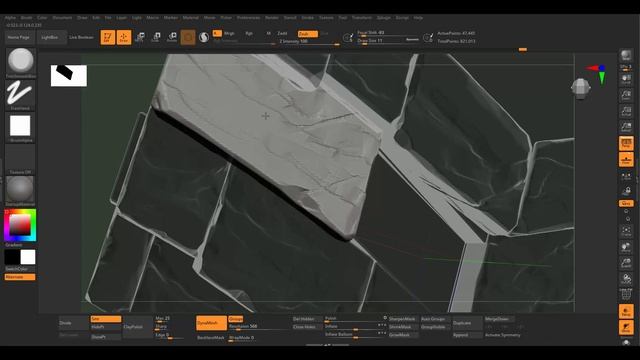
Task: Toggle the Transp transparency button
Action: (x=626, y=311)
